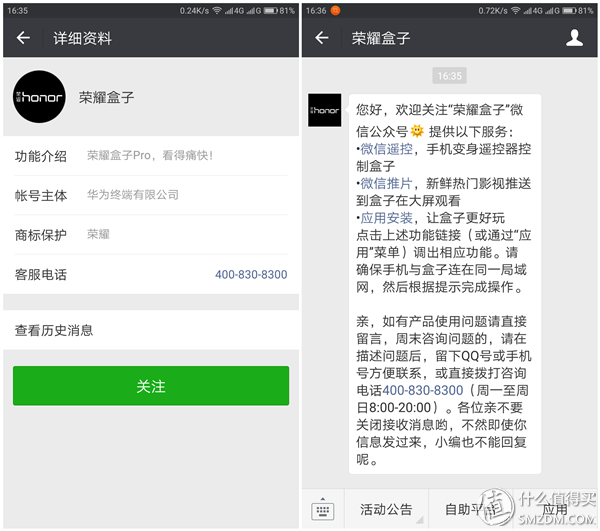Tap the left screen battery indicator
This screenshot has height=531, width=600.
pos(271,11)
